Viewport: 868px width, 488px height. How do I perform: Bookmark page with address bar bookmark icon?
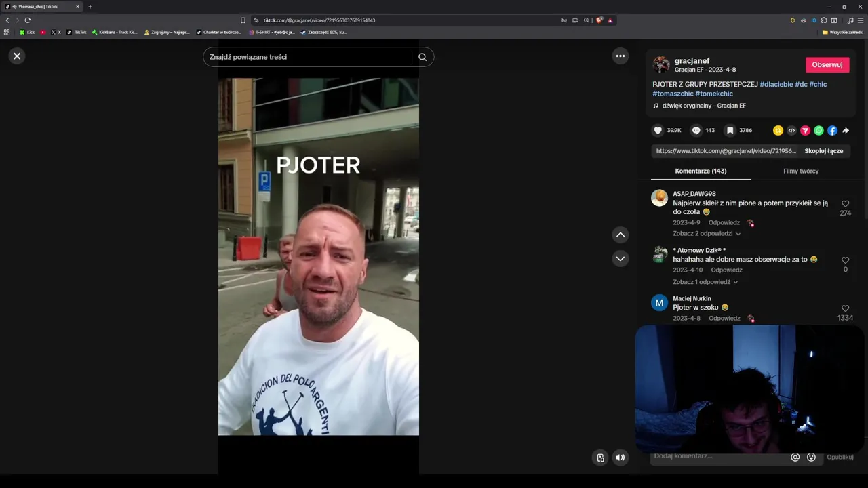243,20
